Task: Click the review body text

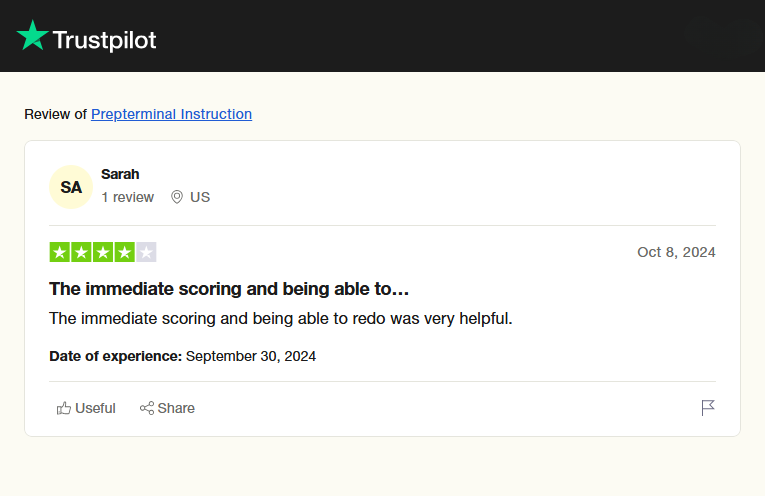Action: pos(280,319)
